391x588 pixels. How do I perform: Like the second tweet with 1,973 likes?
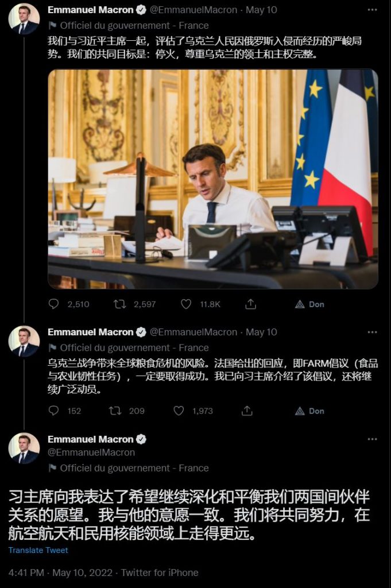coord(179,411)
